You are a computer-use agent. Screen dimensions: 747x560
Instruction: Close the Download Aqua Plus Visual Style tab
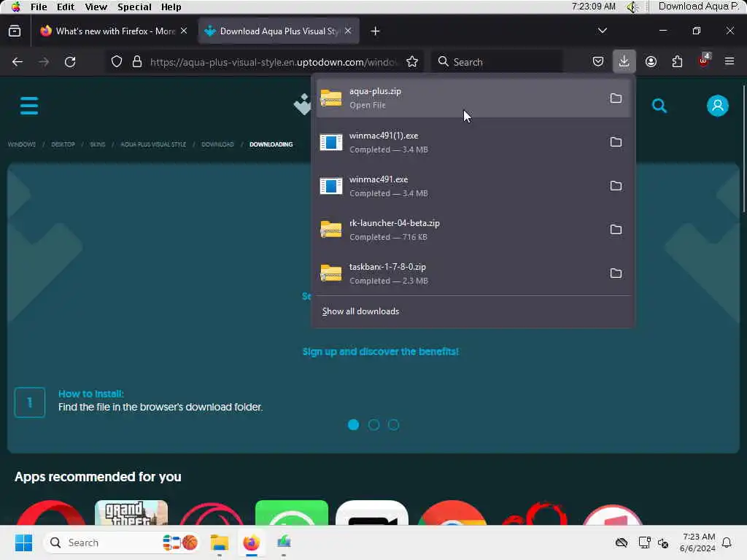(x=348, y=31)
